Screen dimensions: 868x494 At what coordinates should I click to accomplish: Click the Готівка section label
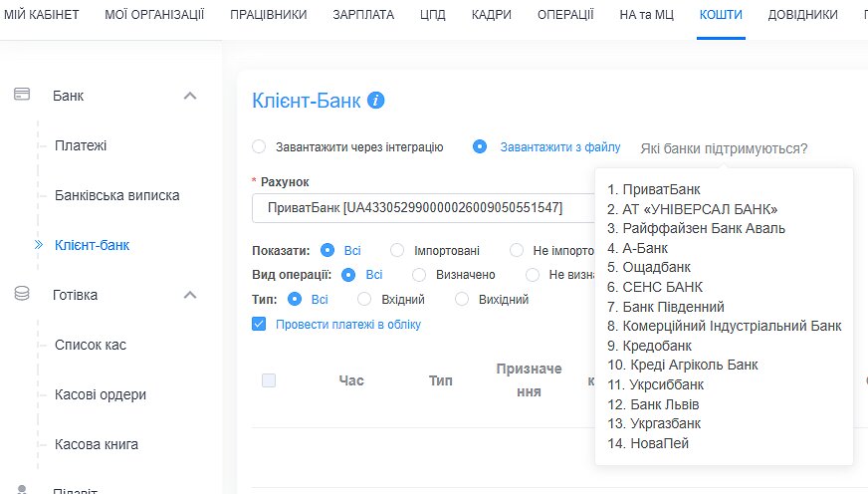point(75,295)
